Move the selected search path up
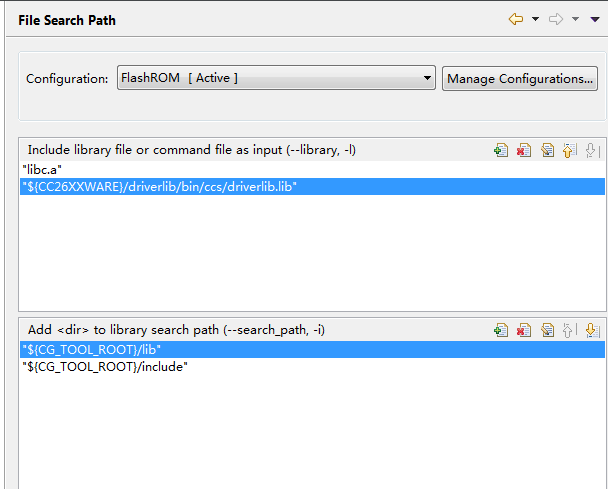This screenshot has width=608, height=489. pyautogui.click(x=570, y=330)
